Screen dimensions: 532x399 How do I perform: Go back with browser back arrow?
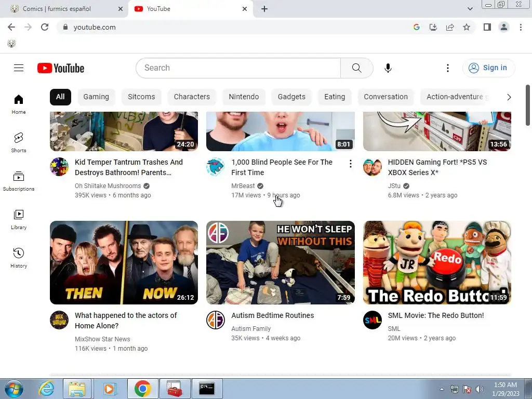tap(11, 27)
